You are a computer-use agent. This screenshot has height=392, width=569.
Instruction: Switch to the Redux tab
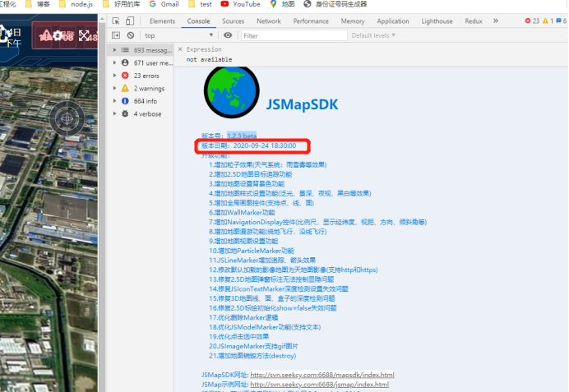point(474,21)
